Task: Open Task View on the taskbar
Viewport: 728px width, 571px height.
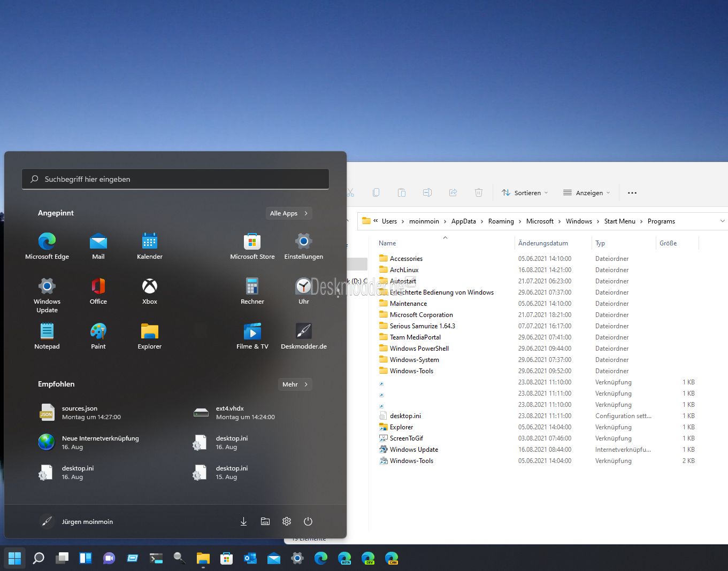Action: click(62, 558)
